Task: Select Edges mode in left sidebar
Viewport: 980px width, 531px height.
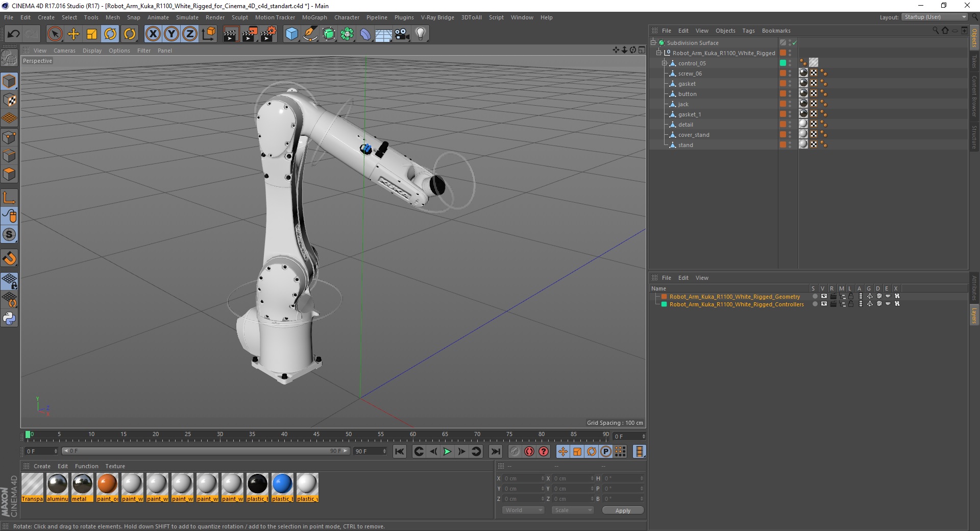Action: click(x=9, y=156)
